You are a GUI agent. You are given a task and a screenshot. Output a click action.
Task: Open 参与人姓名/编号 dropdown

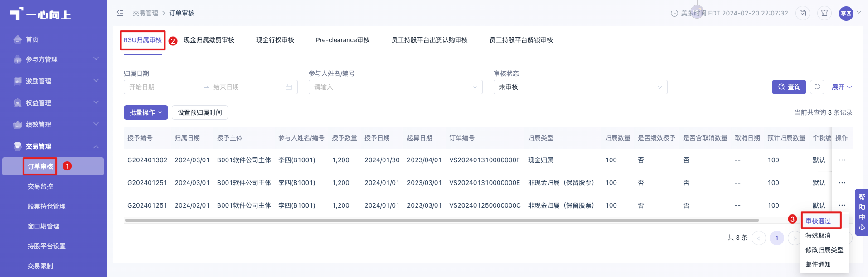click(x=396, y=87)
